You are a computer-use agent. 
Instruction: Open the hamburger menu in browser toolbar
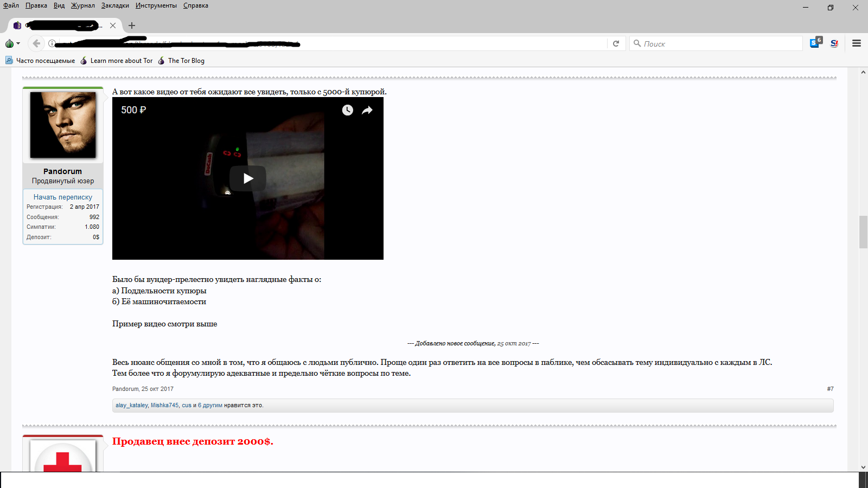[x=857, y=43]
